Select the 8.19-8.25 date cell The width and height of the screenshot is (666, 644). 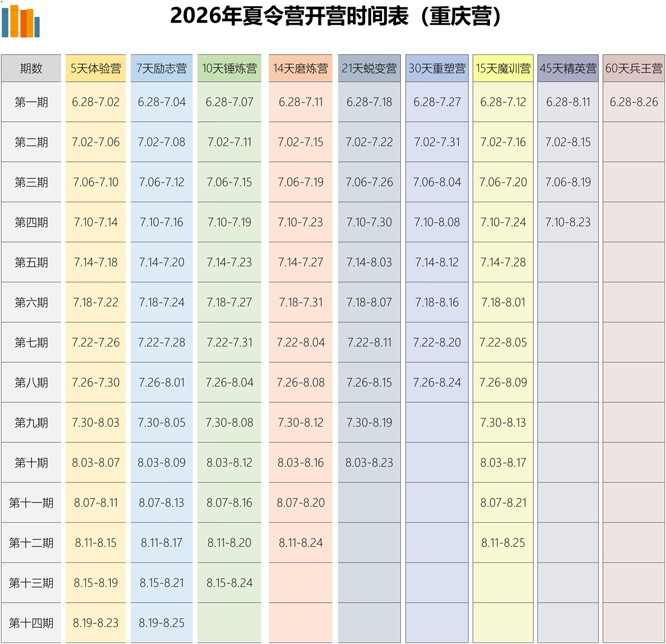coord(162,623)
